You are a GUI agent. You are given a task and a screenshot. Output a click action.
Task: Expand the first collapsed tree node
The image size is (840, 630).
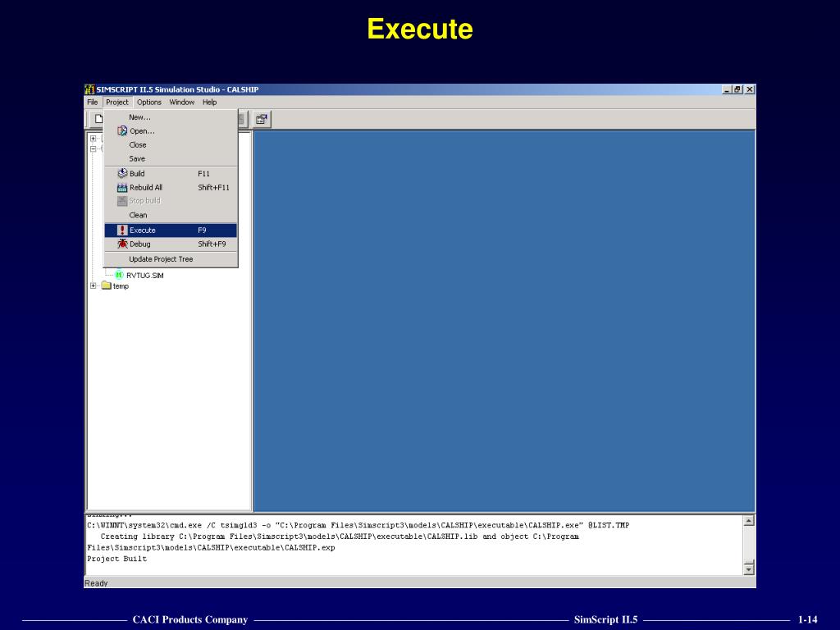(94, 138)
